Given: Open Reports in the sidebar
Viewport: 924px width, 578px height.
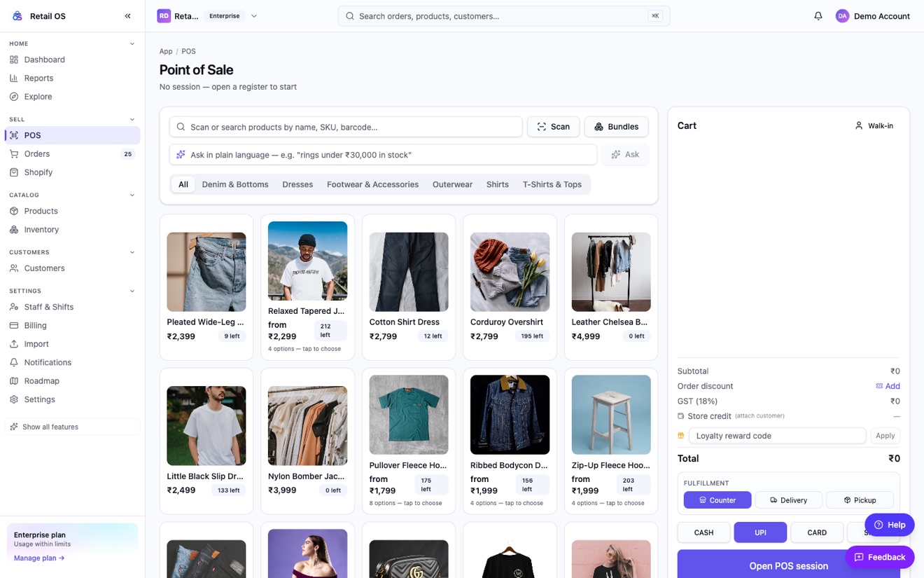Looking at the screenshot, I should (73, 78).
